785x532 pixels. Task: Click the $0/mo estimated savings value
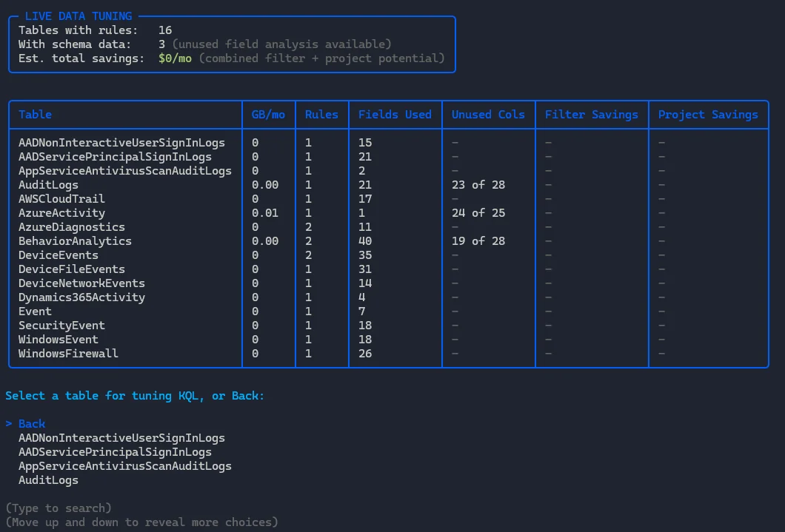coord(175,58)
